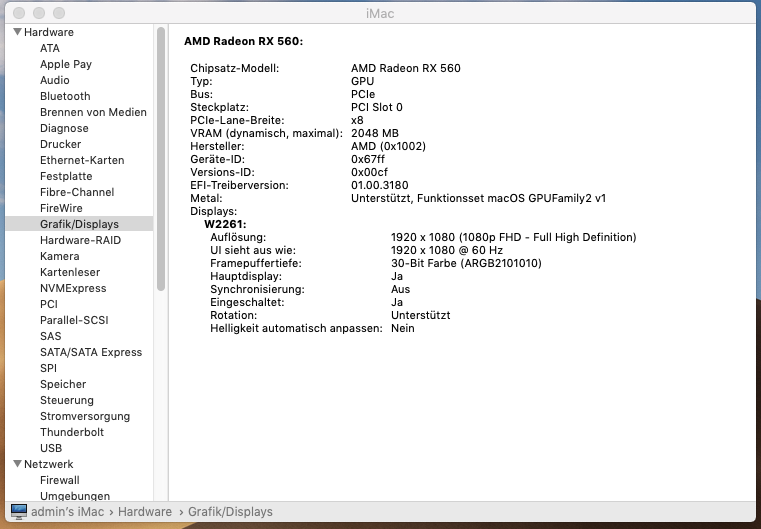Click Framepuffertiefe value 30-Bit Farbe
The width and height of the screenshot is (761, 529).
pos(466,264)
